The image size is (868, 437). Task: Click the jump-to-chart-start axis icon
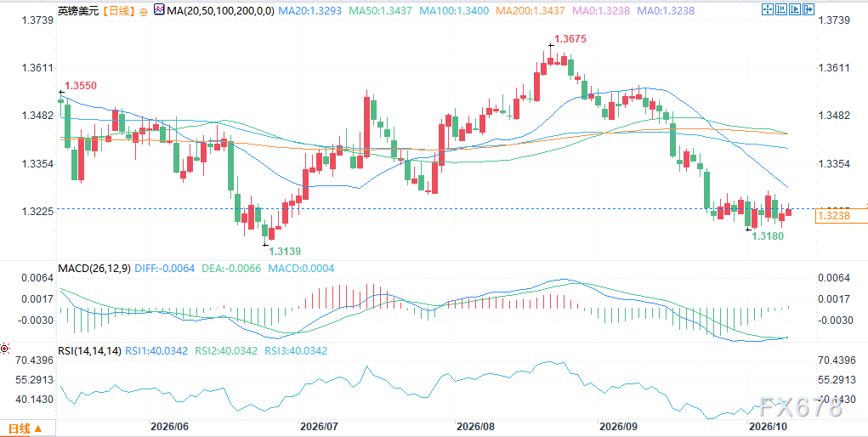click(x=781, y=9)
